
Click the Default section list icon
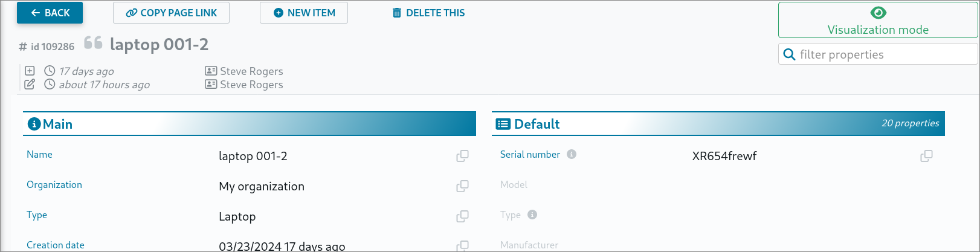click(x=503, y=124)
